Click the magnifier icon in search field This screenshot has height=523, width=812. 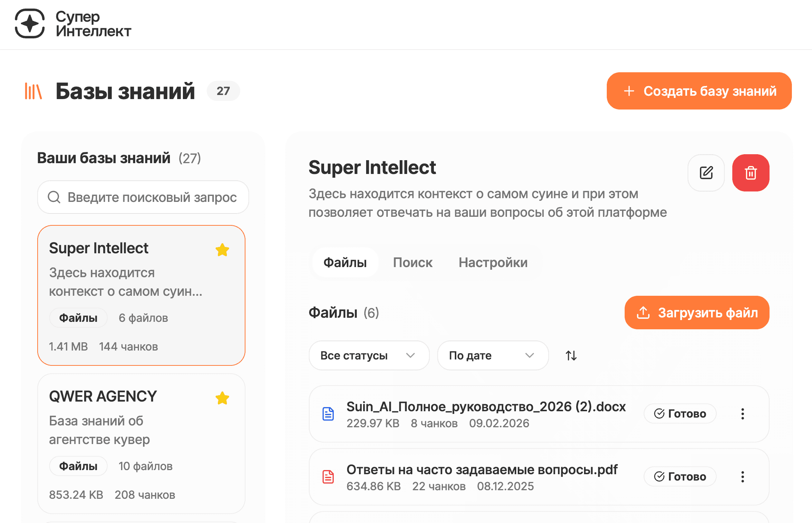point(54,197)
